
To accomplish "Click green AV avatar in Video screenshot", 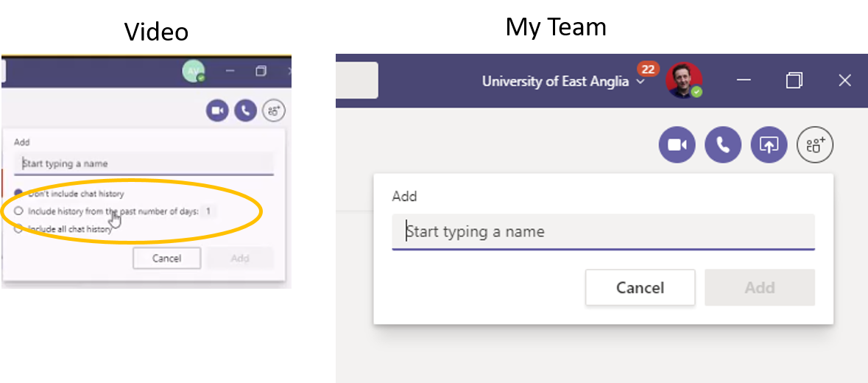I will 193,71.
